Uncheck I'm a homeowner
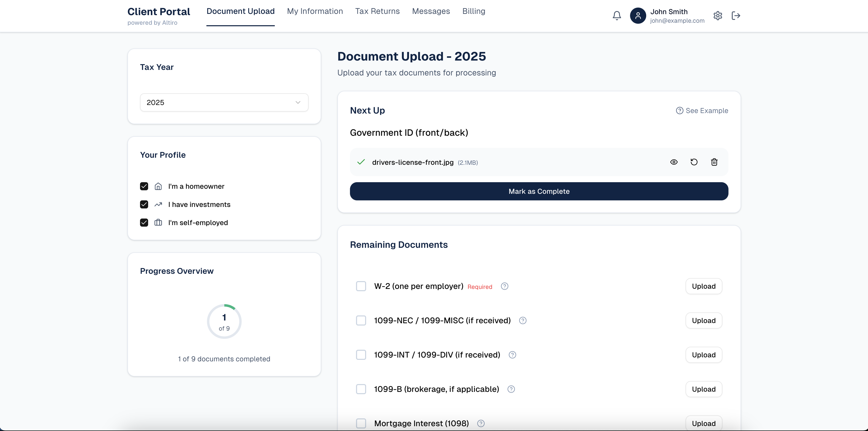Viewport: 868px width, 431px height. click(x=144, y=186)
